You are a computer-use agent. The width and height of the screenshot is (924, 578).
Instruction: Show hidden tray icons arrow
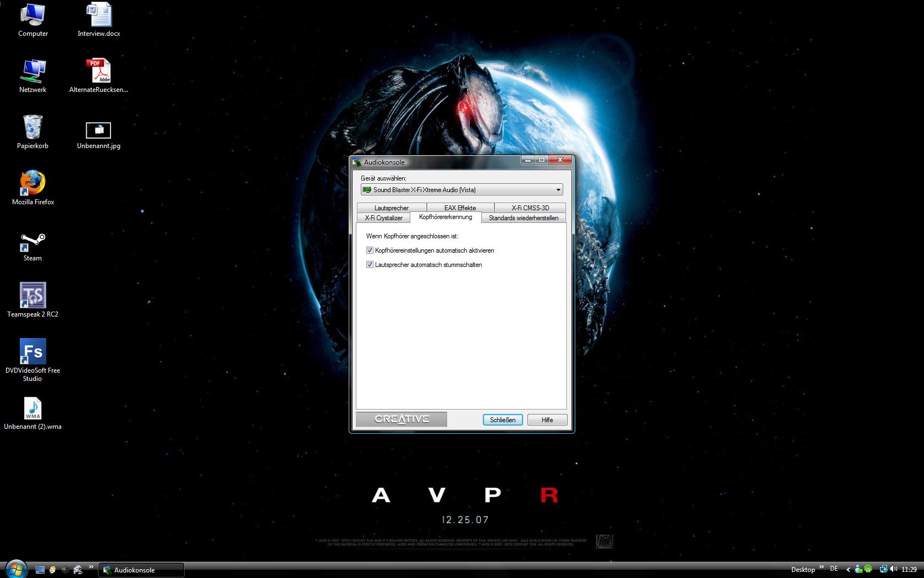(849, 570)
